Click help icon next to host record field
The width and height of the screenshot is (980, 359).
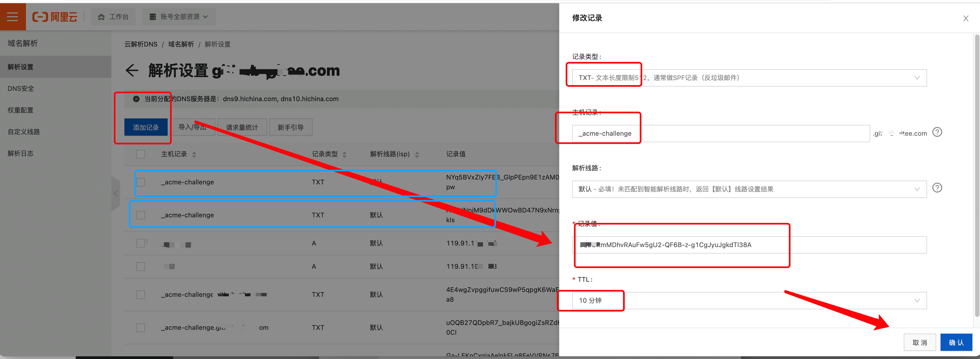937,132
